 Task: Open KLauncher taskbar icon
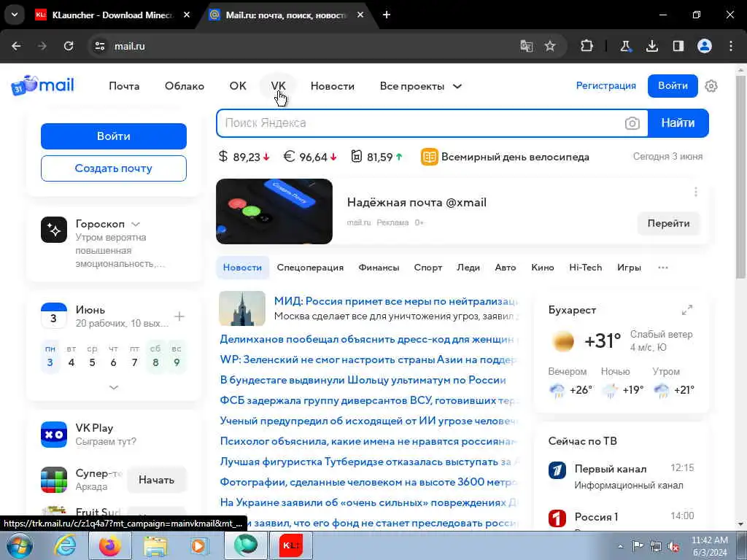pos(290,545)
